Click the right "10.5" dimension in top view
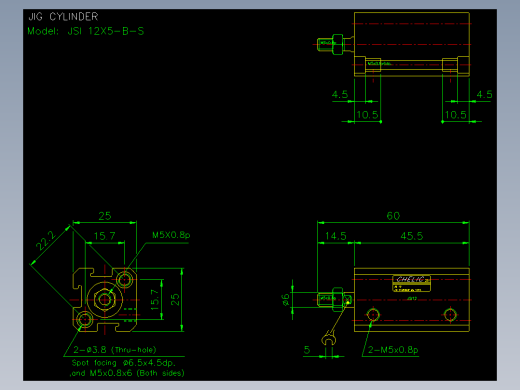Viewport: 520px width, 390px height. (456, 115)
